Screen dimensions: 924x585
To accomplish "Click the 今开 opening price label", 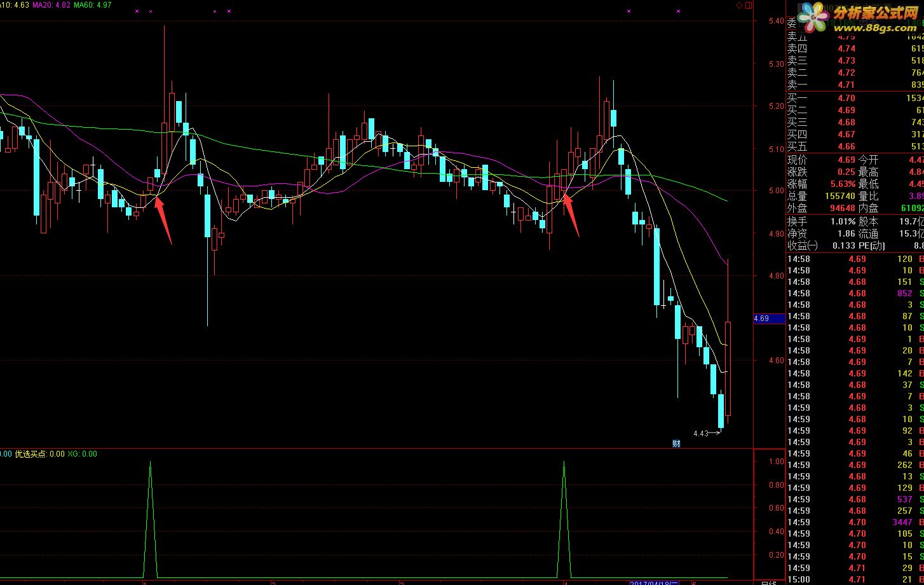I will (x=869, y=160).
